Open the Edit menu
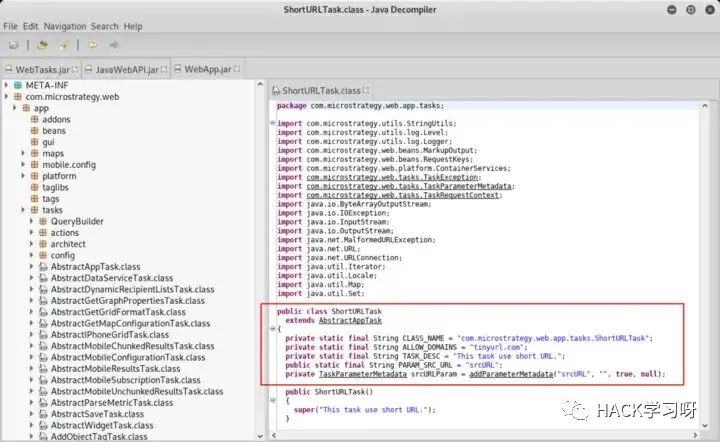 [30, 26]
